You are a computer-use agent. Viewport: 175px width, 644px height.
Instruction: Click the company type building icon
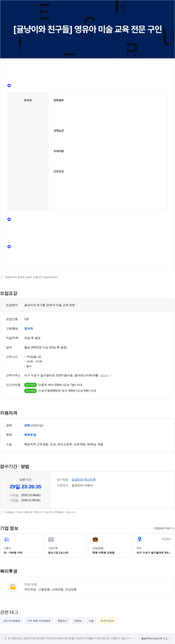pos(51,539)
